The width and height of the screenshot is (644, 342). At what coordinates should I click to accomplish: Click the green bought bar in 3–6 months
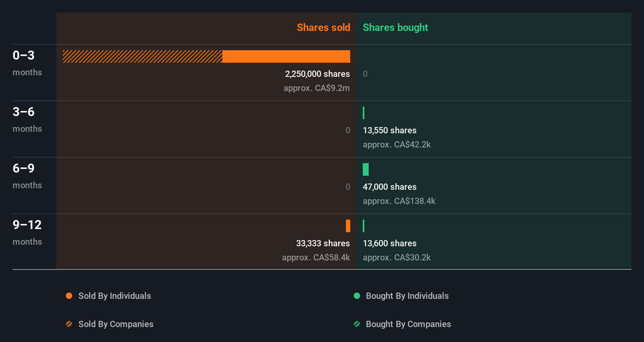[364, 113]
